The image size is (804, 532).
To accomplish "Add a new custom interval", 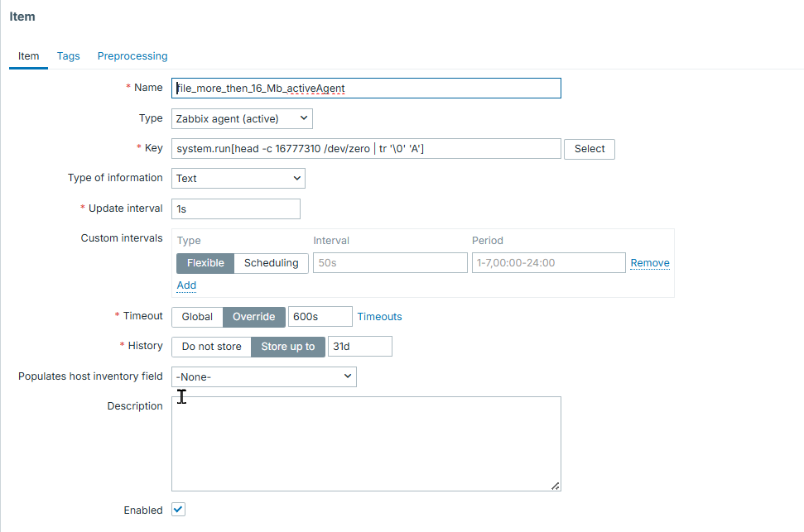I will pos(186,285).
